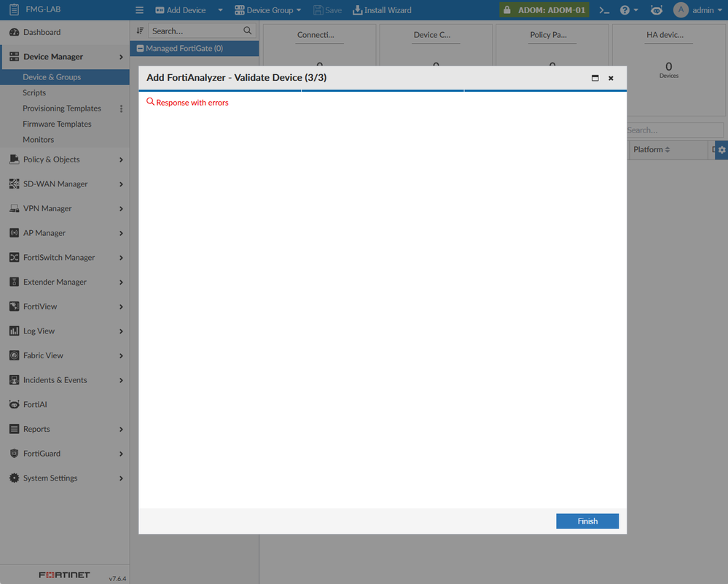Open the table settings gear on the right
The width and height of the screenshot is (728, 584).
pos(721,149)
